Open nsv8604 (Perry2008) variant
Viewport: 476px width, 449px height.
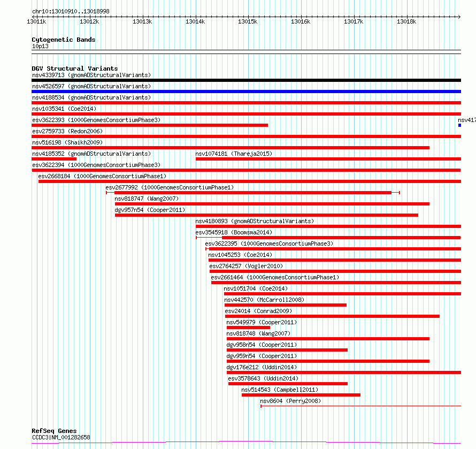290,401
